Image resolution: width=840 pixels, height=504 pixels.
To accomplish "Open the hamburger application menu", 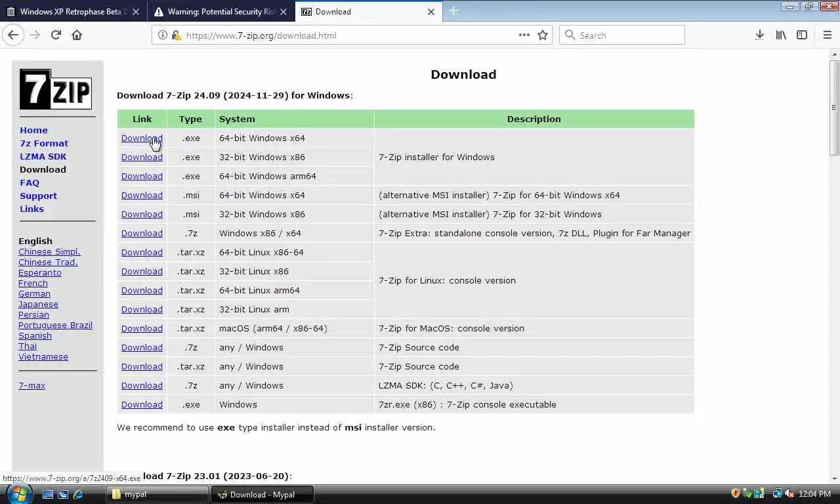I will point(827,35).
